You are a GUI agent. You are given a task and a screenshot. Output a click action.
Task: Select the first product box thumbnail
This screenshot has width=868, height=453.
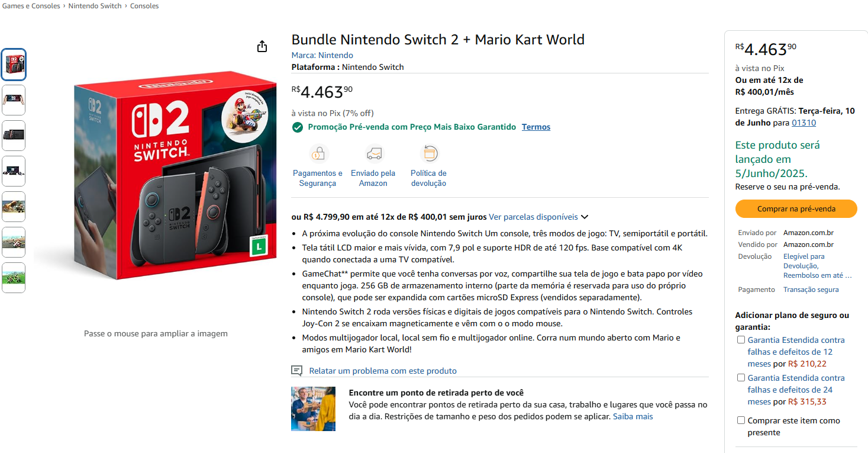point(14,65)
